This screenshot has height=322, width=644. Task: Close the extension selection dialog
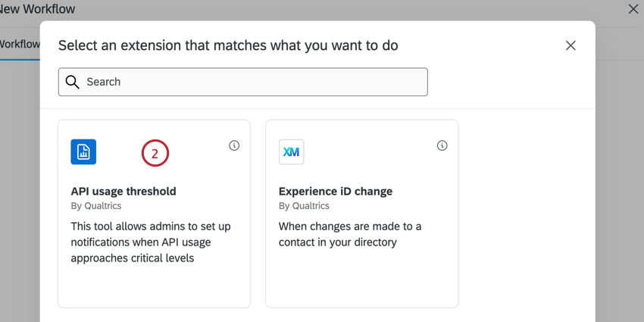coord(571,45)
